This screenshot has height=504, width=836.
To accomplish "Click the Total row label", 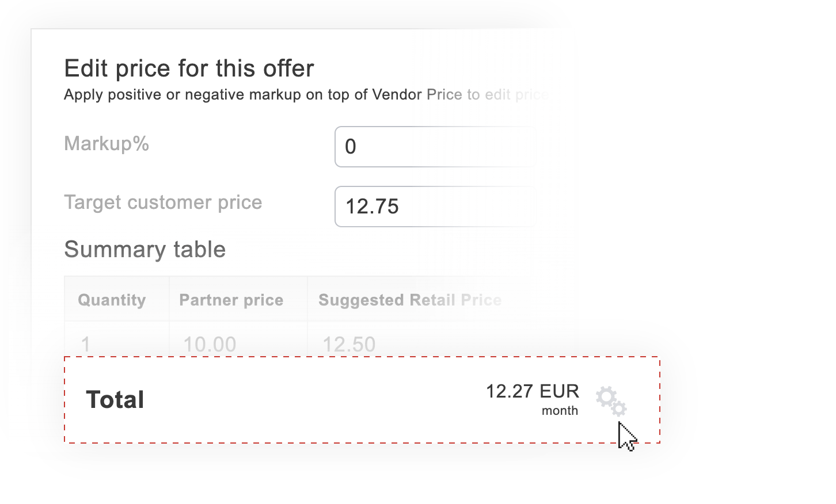I will [x=115, y=399].
